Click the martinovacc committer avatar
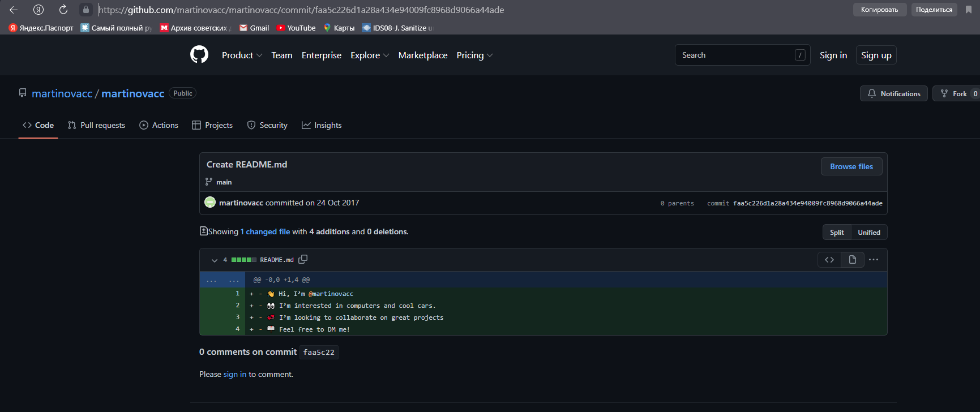The height and width of the screenshot is (412, 980). click(210, 203)
